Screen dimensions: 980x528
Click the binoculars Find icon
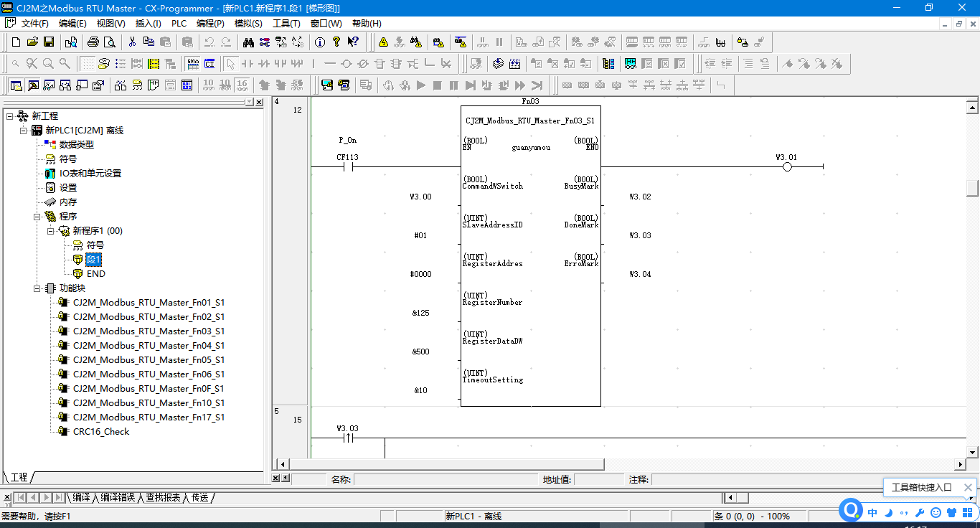pyautogui.click(x=248, y=42)
